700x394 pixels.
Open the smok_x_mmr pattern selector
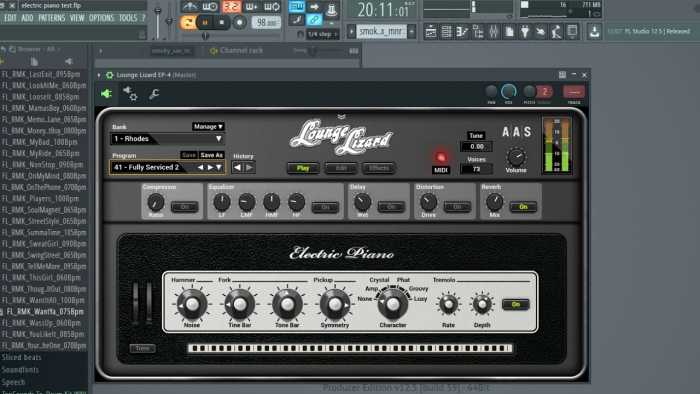(x=382, y=31)
